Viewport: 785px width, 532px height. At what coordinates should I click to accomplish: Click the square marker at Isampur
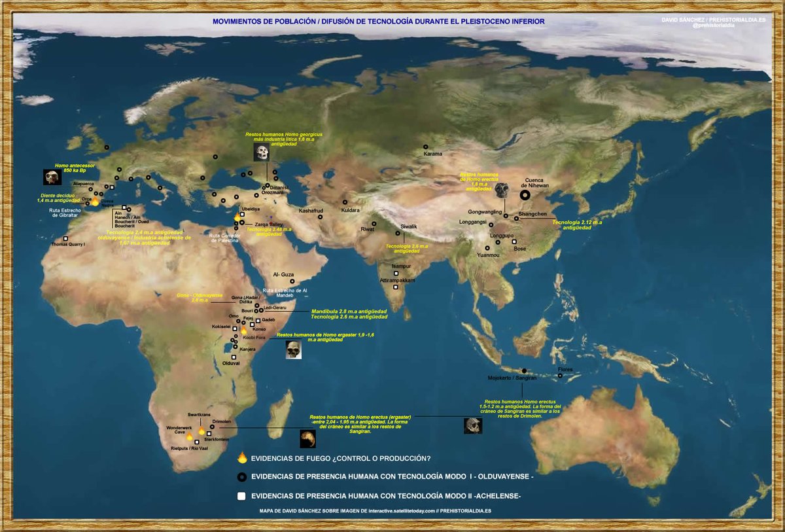click(x=396, y=273)
